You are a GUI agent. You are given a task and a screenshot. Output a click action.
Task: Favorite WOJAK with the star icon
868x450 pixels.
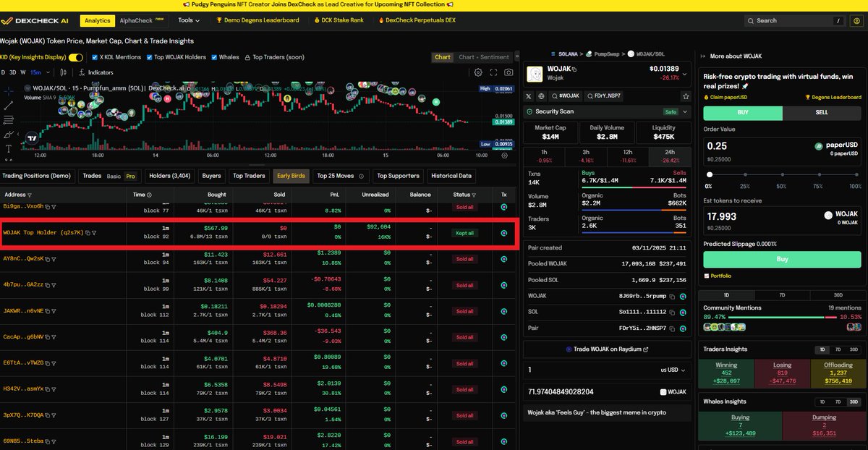click(x=686, y=95)
